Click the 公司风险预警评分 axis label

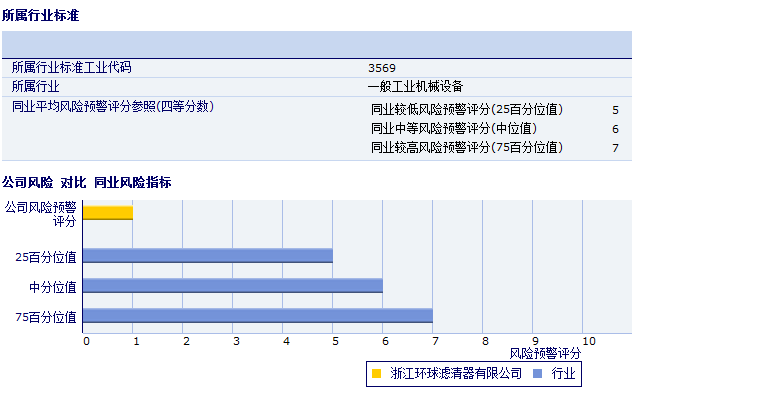tap(41, 214)
